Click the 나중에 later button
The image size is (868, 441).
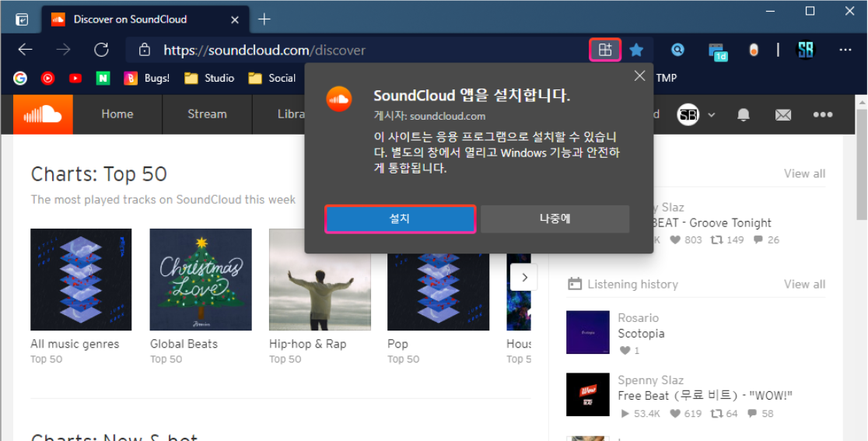coord(555,219)
